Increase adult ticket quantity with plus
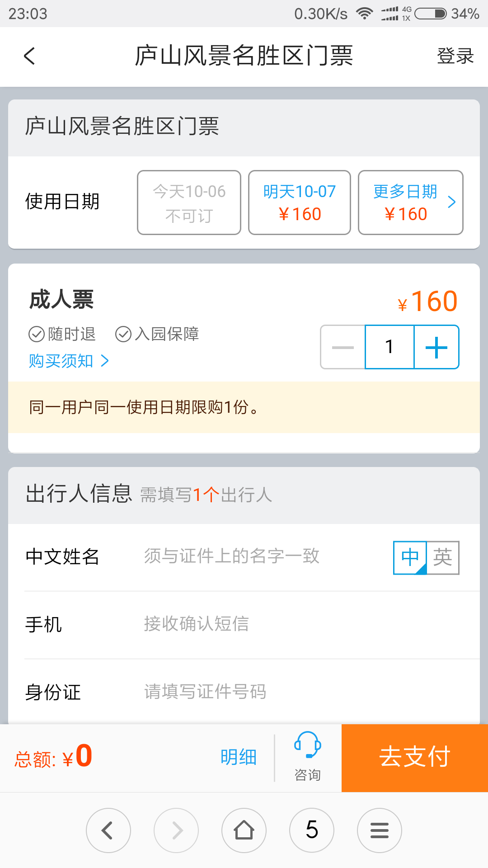Screen dimensions: 488x868 click(x=436, y=347)
